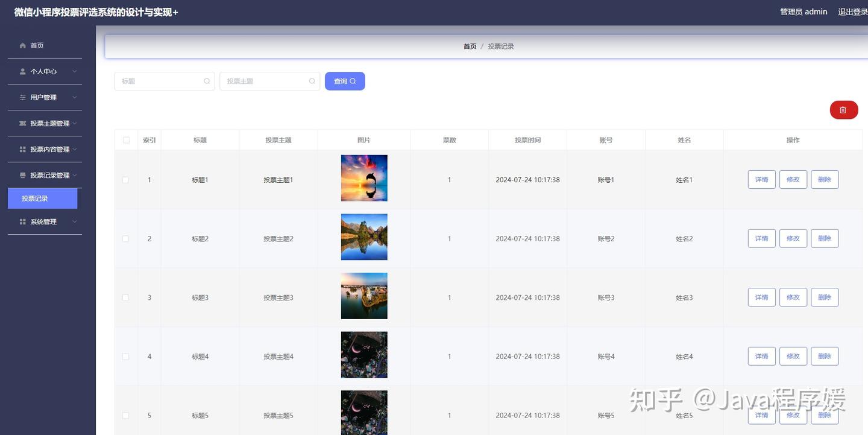Select 投票记录 in the sidebar menu
This screenshot has height=435, width=868.
tap(34, 198)
